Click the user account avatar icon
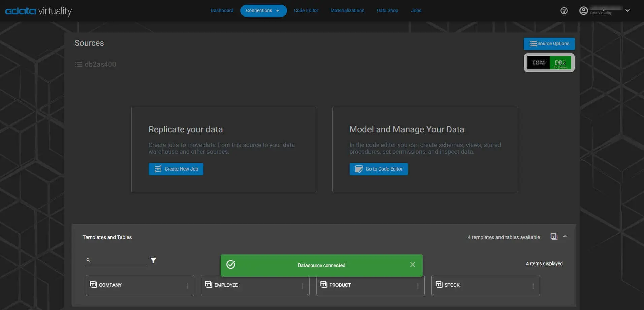Viewport: 644px width, 310px height. coord(583,11)
